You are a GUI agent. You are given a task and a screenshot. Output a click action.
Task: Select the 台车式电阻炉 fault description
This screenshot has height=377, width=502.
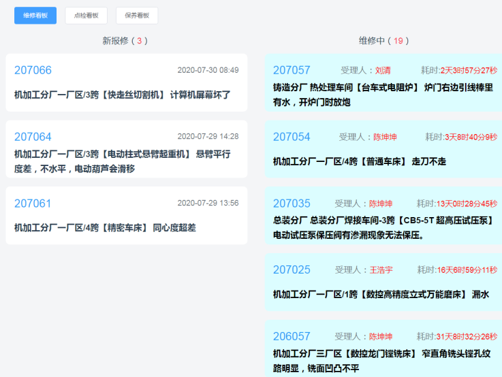click(x=383, y=95)
